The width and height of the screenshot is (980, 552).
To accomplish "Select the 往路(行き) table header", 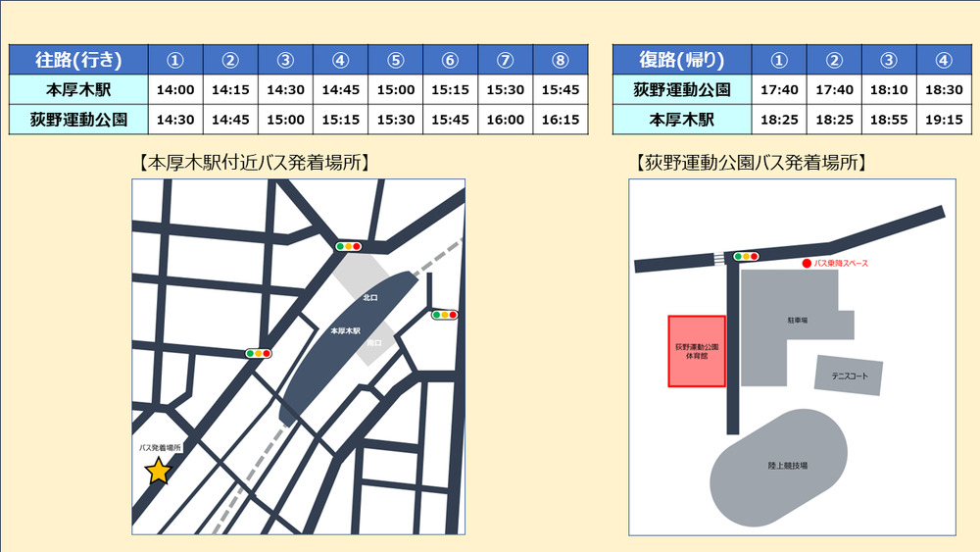I will click(78, 60).
